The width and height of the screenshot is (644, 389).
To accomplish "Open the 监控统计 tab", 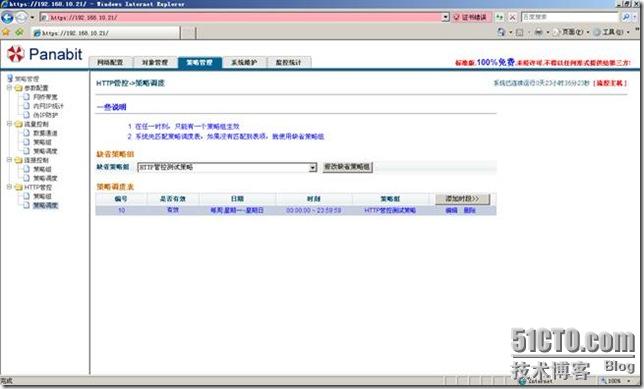I will click(x=289, y=62).
